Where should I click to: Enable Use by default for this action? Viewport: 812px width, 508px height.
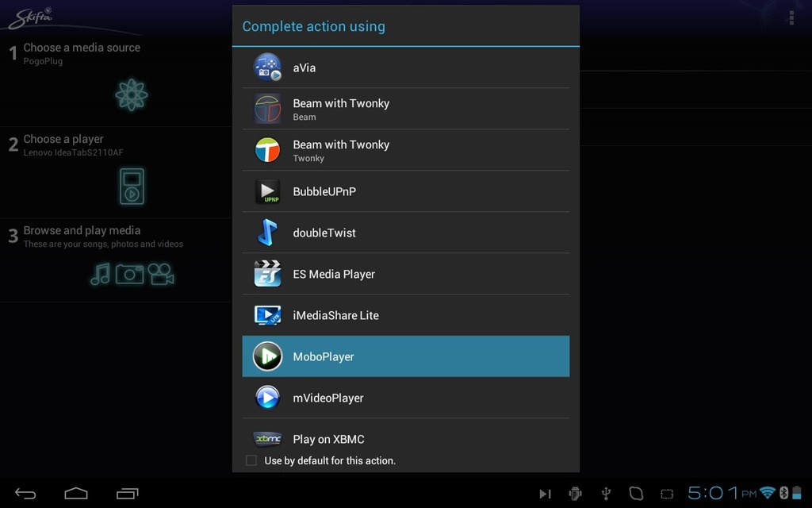251,460
